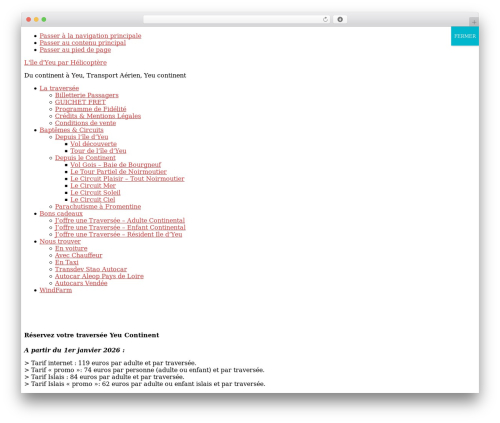Click line 'Tarif Islais « promo »: 62 euros'
The height and width of the screenshot is (423, 500).
click(x=145, y=384)
